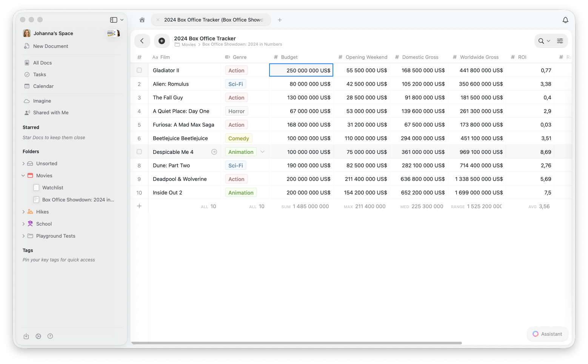
Task: Open the MAX summary under Opening Weekend
Action: coord(365,206)
